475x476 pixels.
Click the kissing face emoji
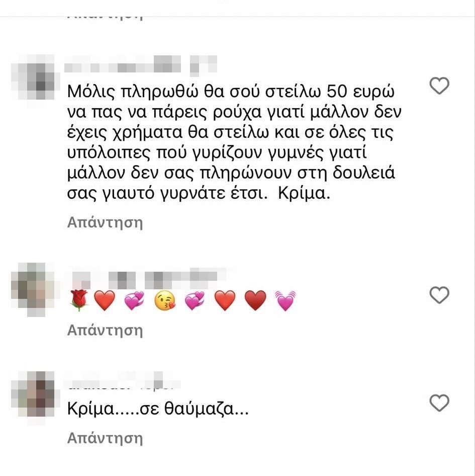click(165, 300)
